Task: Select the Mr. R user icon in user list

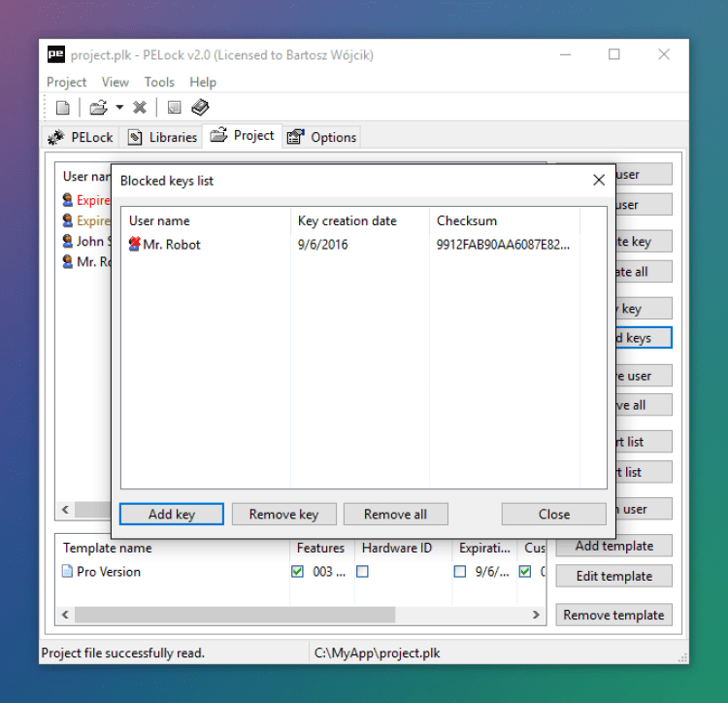Action: click(68, 261)
